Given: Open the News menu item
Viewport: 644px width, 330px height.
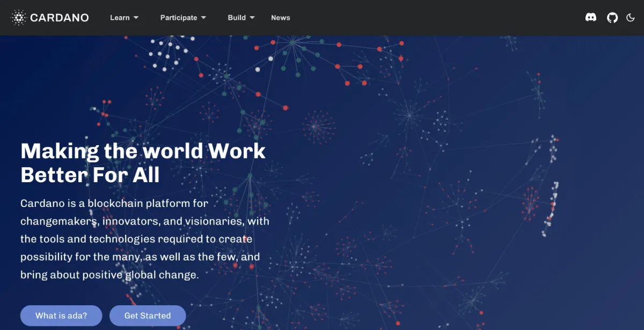Looking at the screenshot, I should pyautogui.click(x=281, y=18).
